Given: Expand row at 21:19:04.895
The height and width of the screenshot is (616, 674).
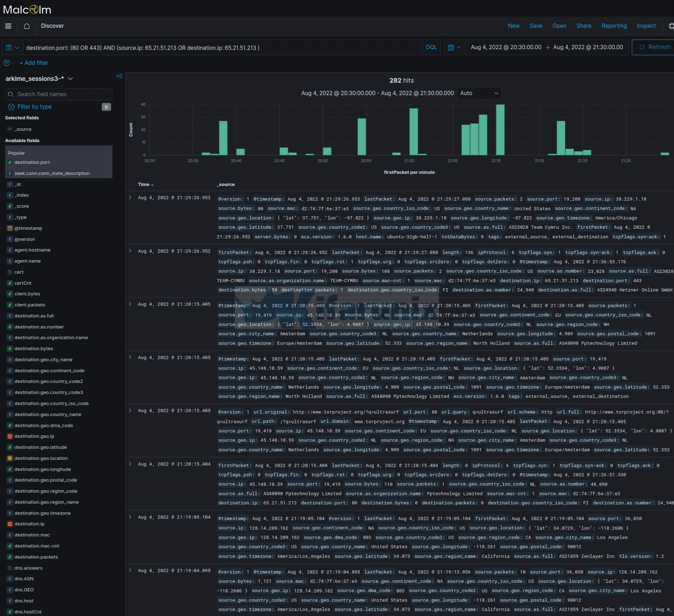Looking at the screenshot, I should point(130,570).
